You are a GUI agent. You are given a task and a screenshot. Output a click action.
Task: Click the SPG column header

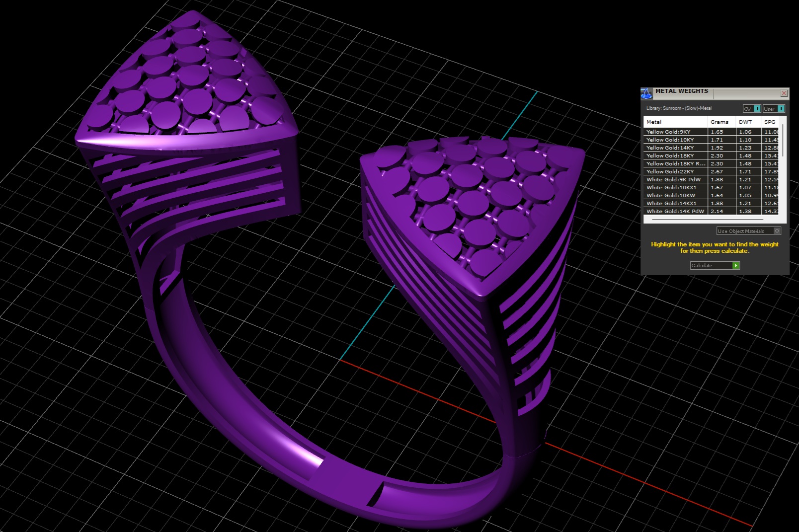770,122
